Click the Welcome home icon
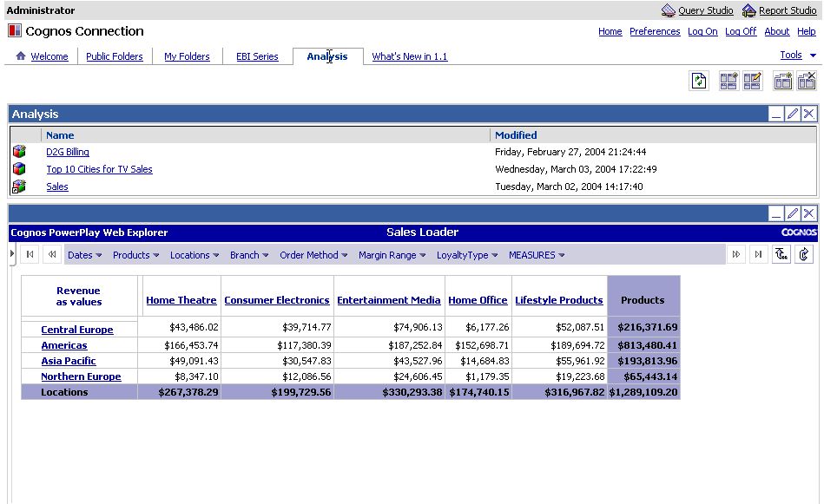Image resolution: width=824 pixels, height=504 pixels. tap(21, 56)
